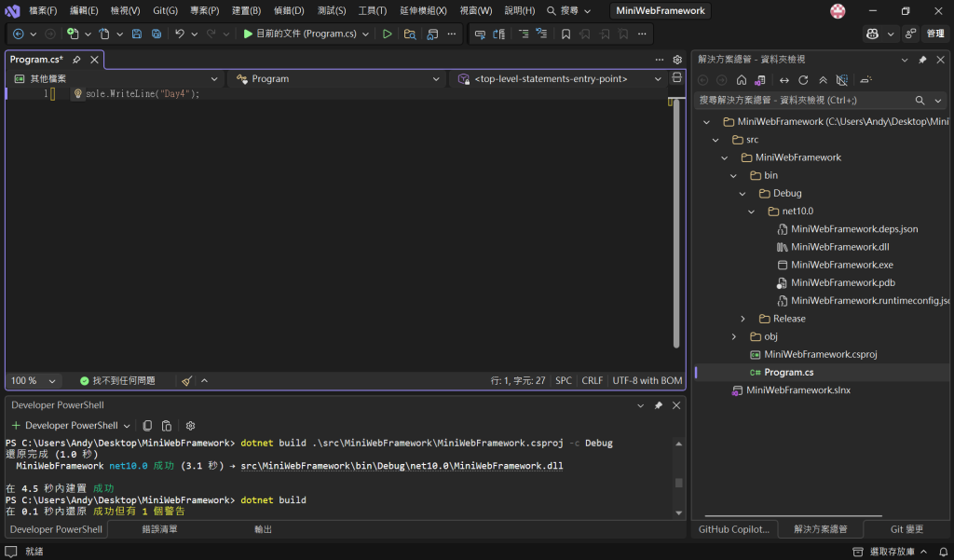Image resolution: width=954 pixels, height=560 pixels.
Task: Click the editor vertical scrollbar
Action: pyautogui.click(x=676, y=223)
